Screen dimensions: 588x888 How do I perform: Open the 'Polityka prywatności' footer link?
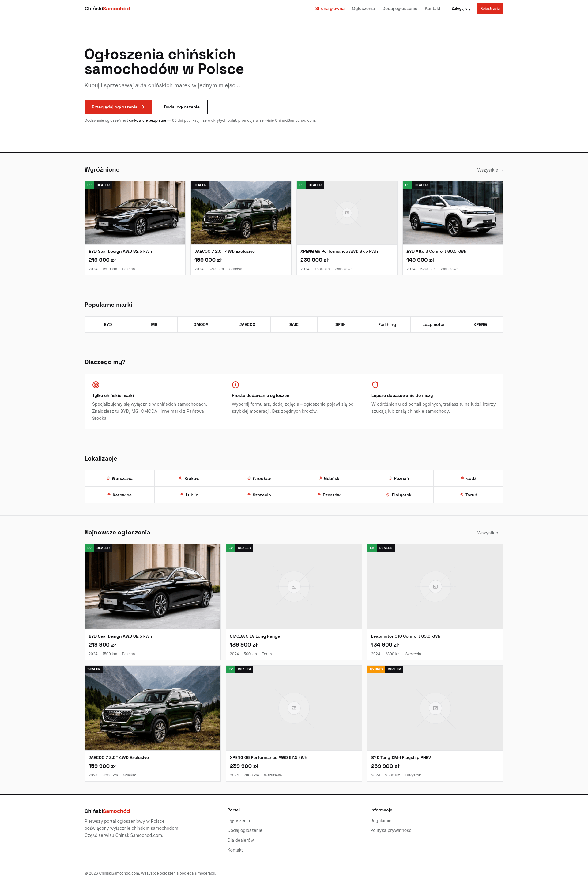click(x=391, y=830)
